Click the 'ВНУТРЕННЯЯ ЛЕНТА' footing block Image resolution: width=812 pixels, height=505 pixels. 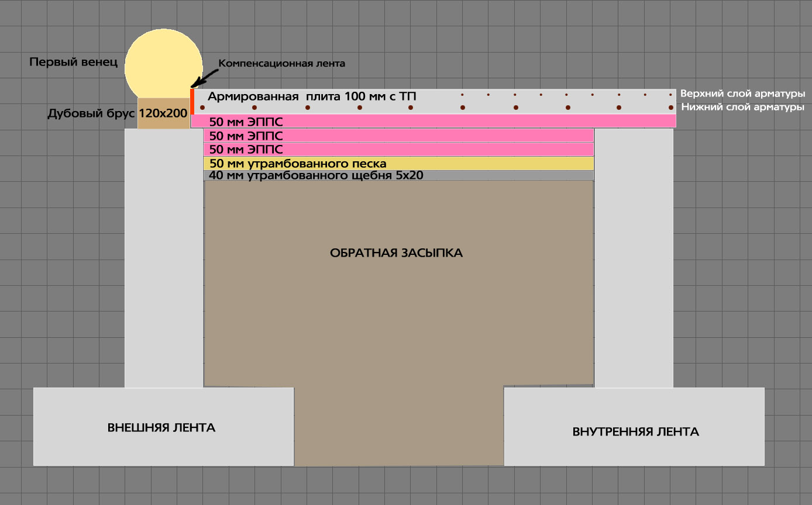point(634,427)
